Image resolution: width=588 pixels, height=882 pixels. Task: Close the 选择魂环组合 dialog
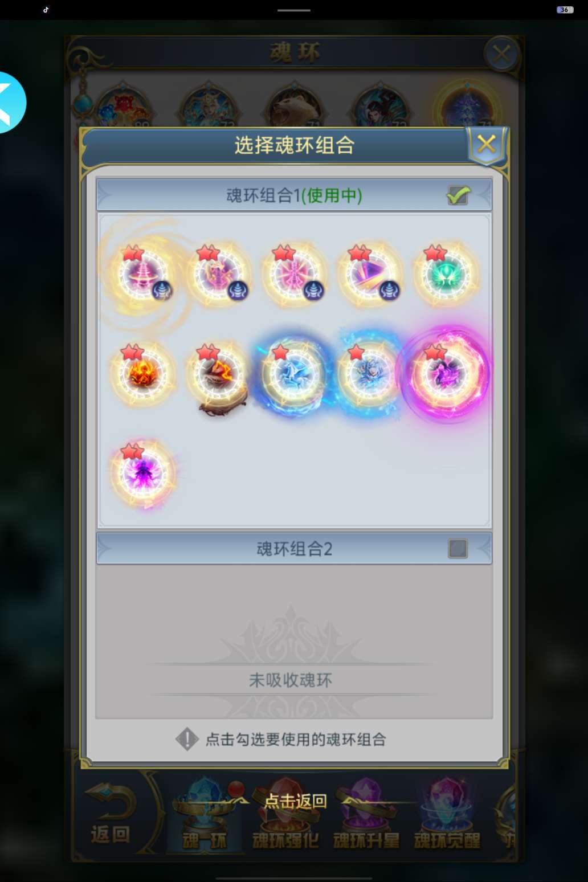[x=486, y=145]
